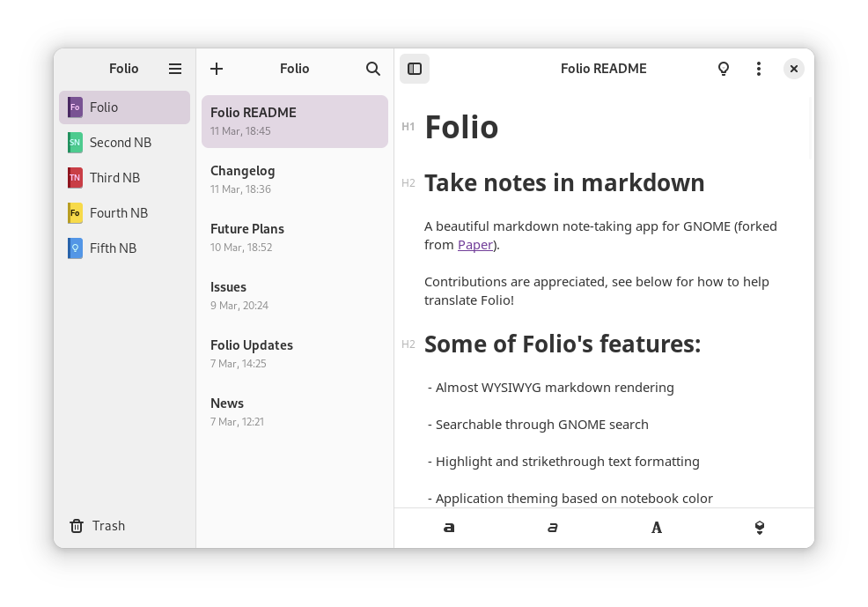Click the purple Folio notebook badge

[x=75, y=107]
